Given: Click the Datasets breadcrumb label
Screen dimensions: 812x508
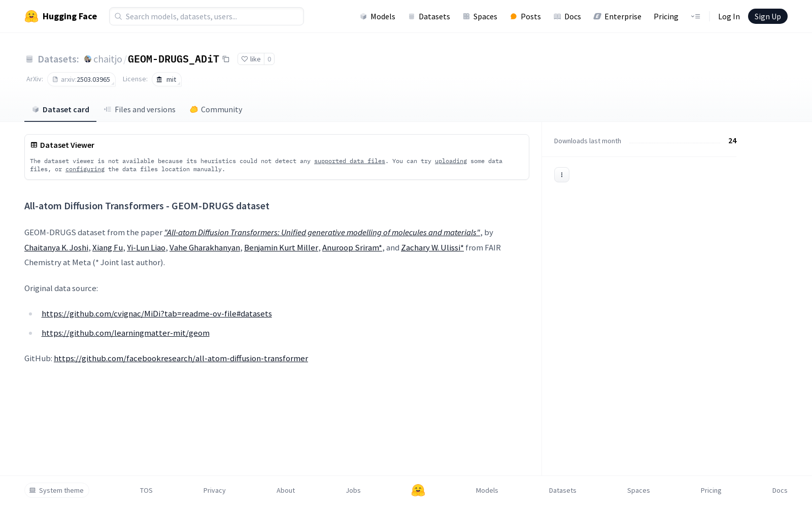Looking at the screenshot, I should (x=58, y=59).
